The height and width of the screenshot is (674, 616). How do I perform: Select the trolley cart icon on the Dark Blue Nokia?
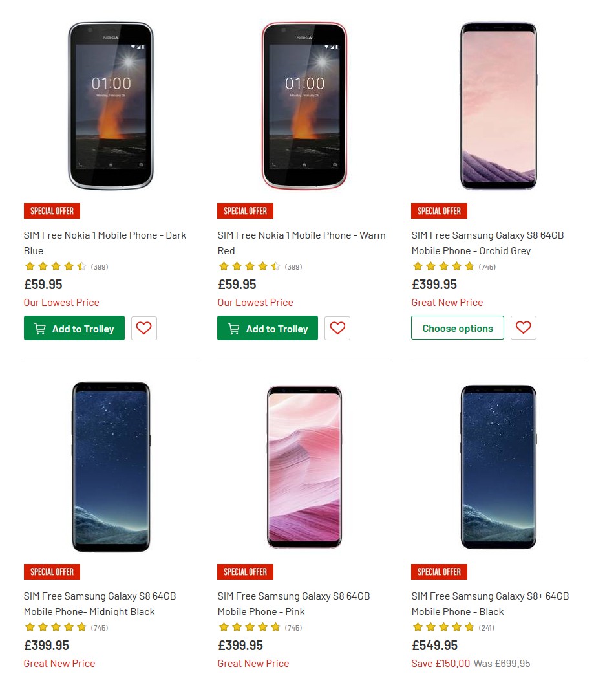click(39, 329)
